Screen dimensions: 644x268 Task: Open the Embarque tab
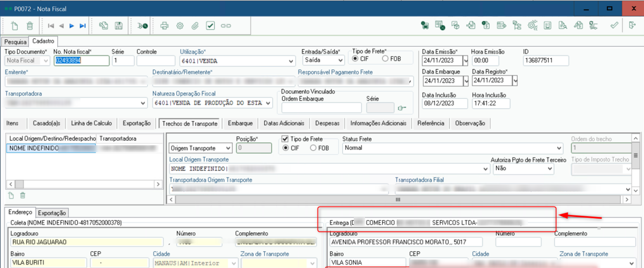pos(240,123)
